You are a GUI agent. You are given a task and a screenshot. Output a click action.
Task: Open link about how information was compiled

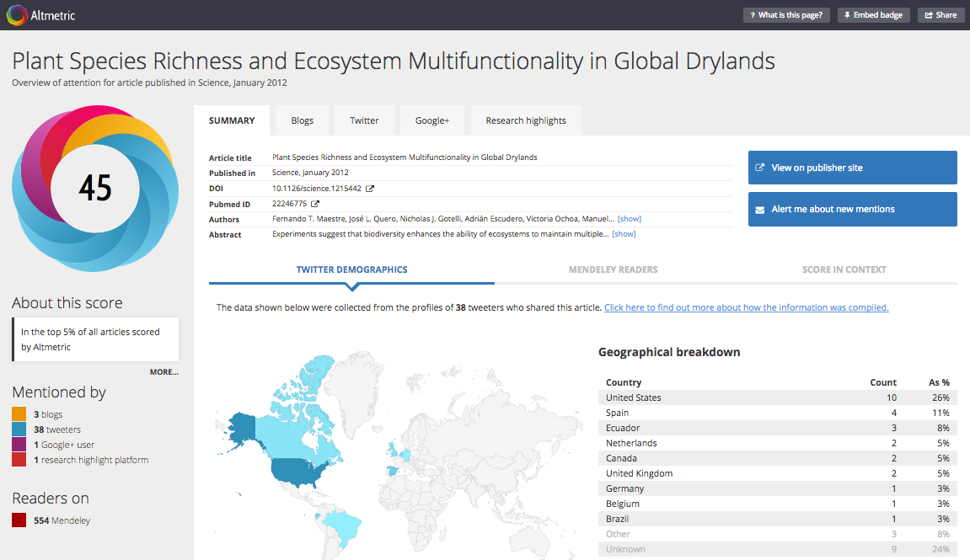pyautogui.click(x=746, y=307)
